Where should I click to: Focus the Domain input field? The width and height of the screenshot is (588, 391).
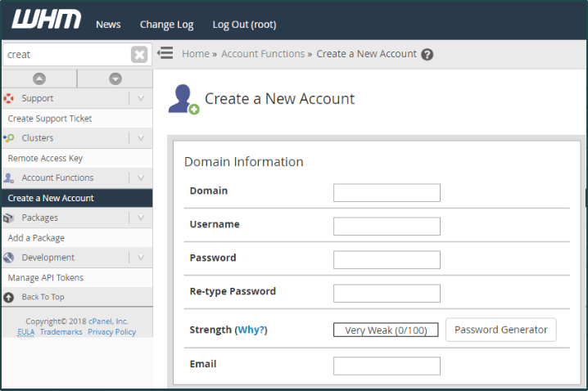click(387, 193)
